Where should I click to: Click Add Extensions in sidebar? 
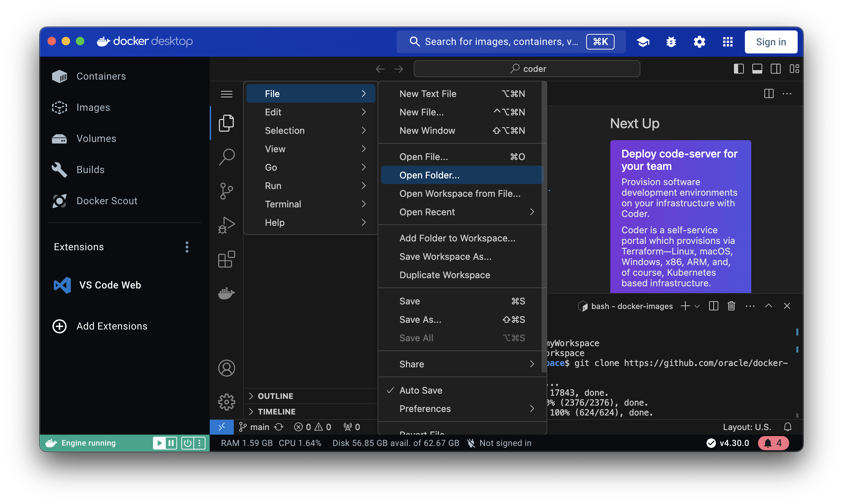pyautogui.click(x=112, y=326)
